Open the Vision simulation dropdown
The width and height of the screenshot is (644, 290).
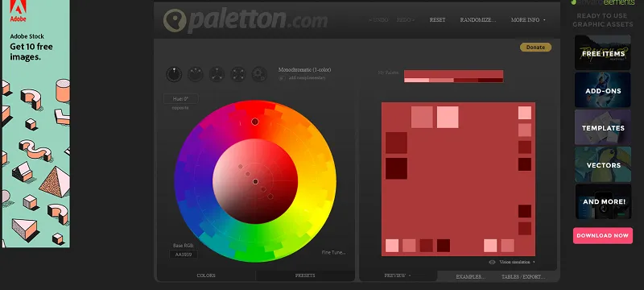pos(517,262)
